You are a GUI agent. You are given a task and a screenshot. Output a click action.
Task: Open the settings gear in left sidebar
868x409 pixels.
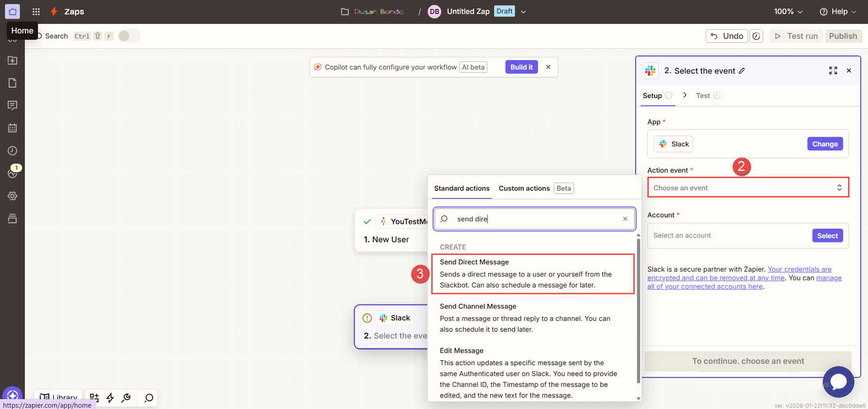click(x=12, y=196)
